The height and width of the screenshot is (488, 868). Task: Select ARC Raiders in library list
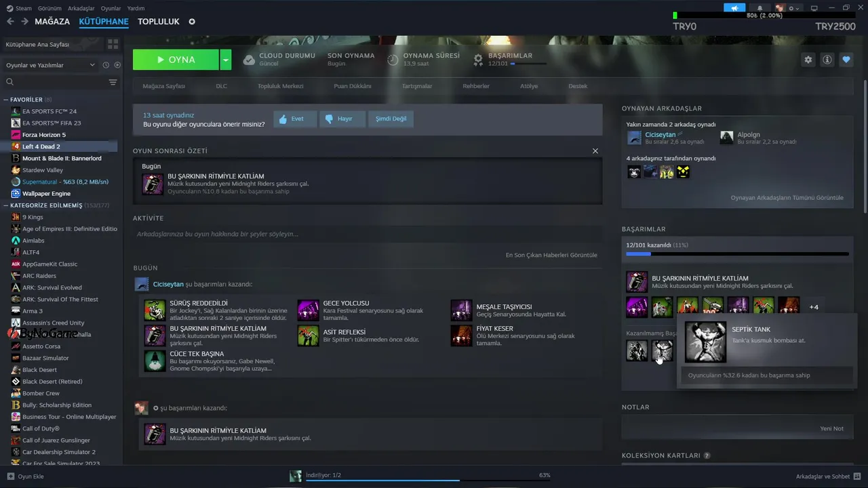[x=39, y=276]
